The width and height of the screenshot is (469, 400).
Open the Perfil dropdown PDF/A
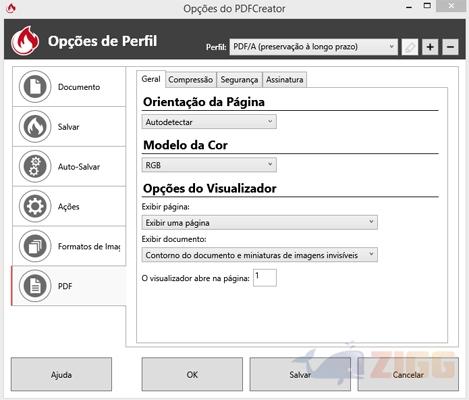(313, 47)
